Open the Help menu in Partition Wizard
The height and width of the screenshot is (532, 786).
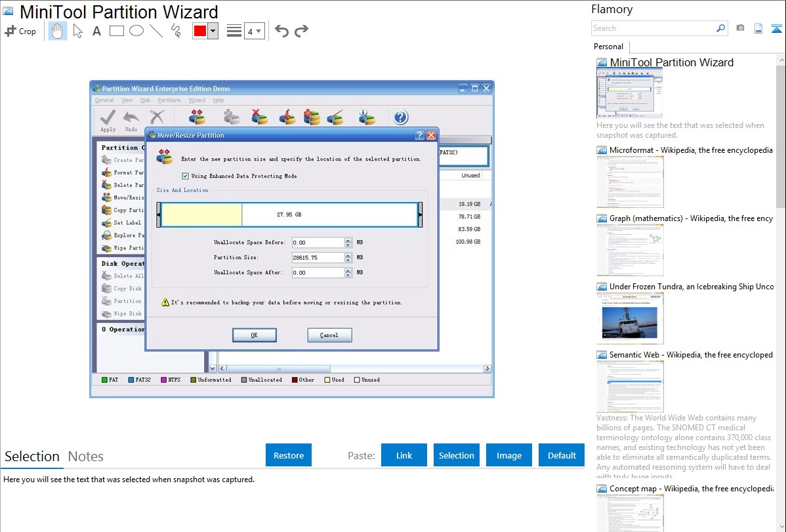(218, 100)
